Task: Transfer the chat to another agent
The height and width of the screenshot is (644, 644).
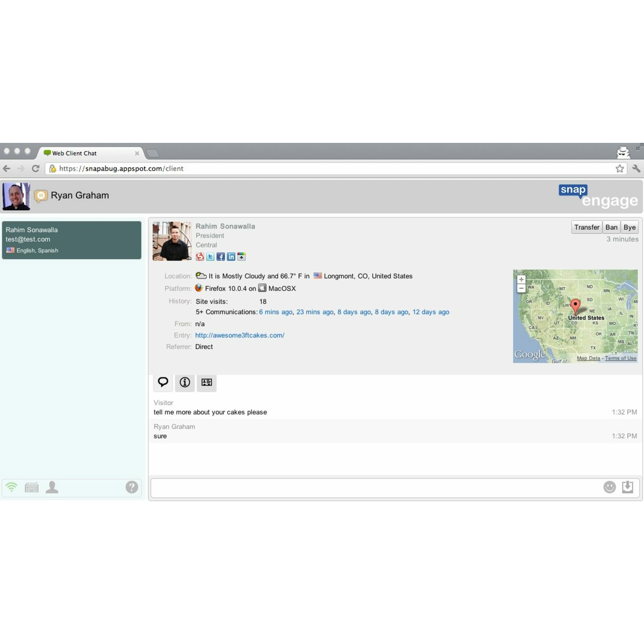Action: 586,227
